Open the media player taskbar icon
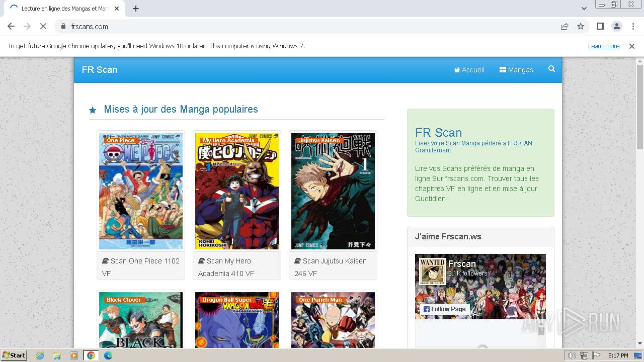 click(x=74, y=355)
